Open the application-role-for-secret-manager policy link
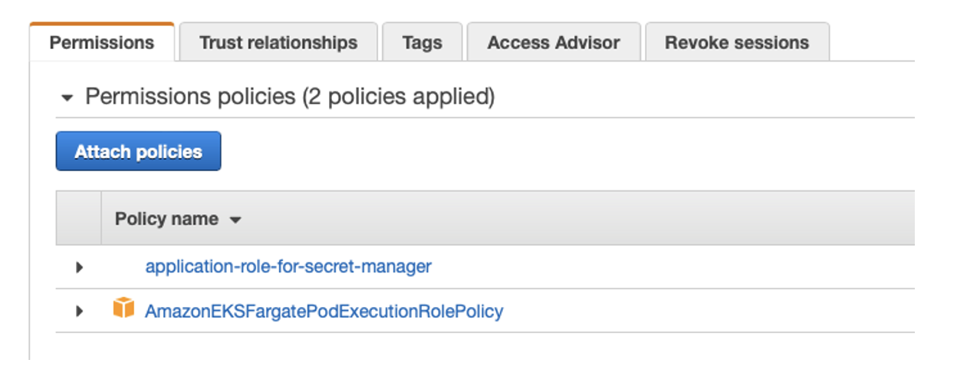The width and height of the screenshot is (980, 373). click(288, 267)
